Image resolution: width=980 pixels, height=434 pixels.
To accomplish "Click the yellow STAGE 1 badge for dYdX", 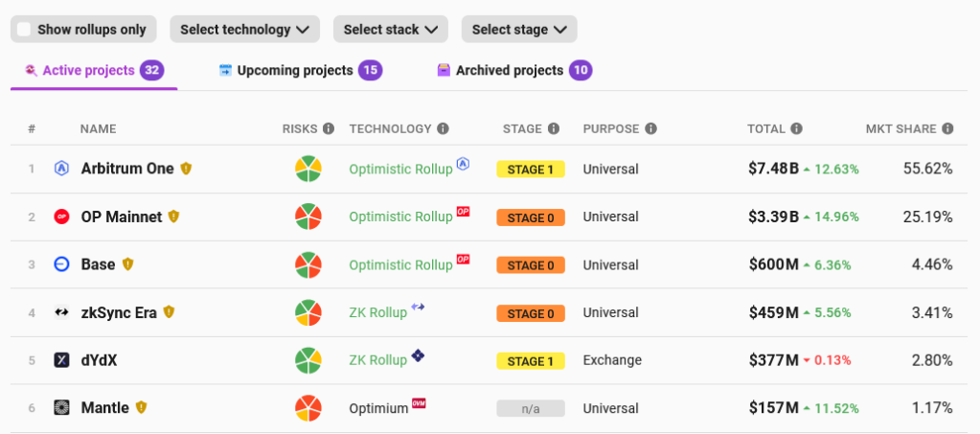I will click(530, 361).
